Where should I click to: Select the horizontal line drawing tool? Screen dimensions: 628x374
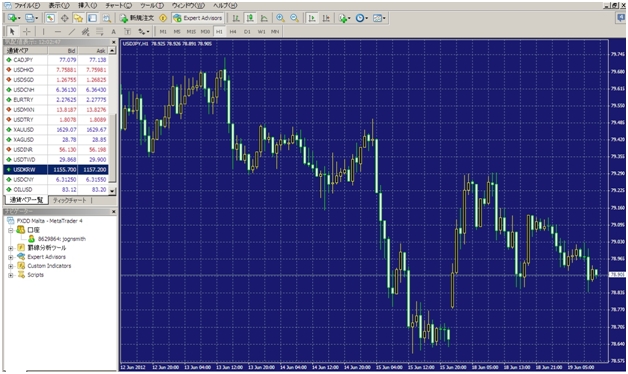(x=58, y=32)
